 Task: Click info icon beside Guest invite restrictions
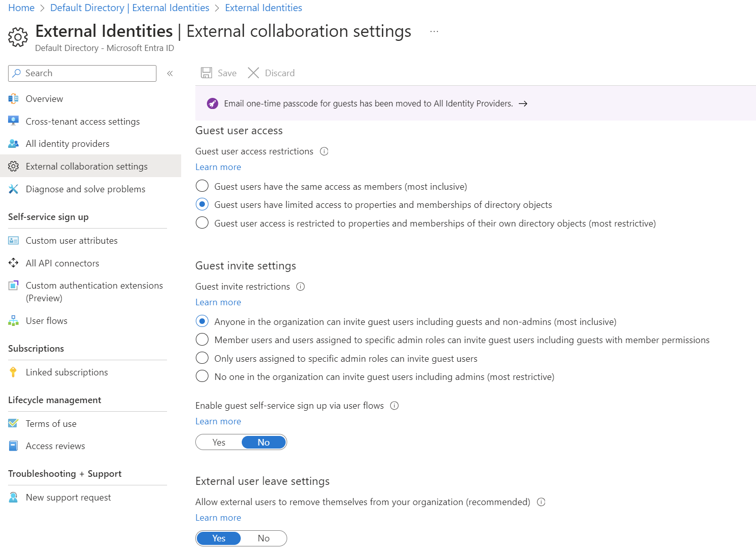[x=301, y=287]
